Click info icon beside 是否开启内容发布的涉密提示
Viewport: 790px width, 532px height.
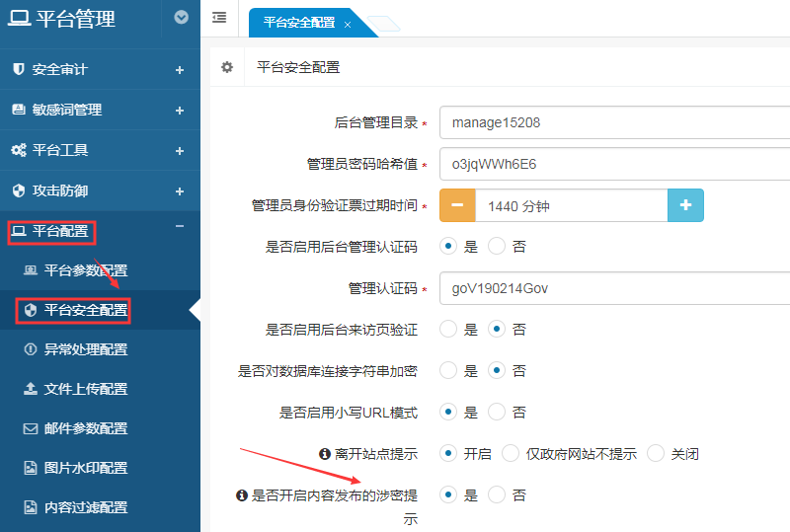241,495
